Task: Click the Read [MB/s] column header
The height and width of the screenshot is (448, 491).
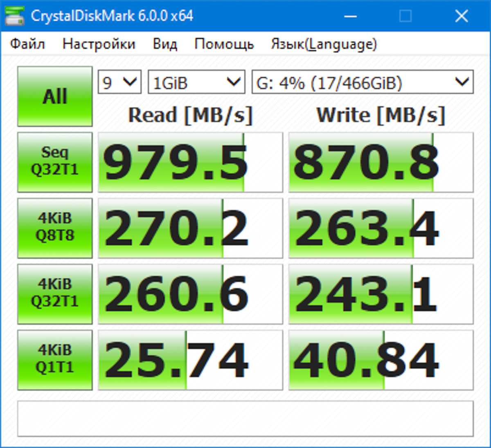Action: 191,115
